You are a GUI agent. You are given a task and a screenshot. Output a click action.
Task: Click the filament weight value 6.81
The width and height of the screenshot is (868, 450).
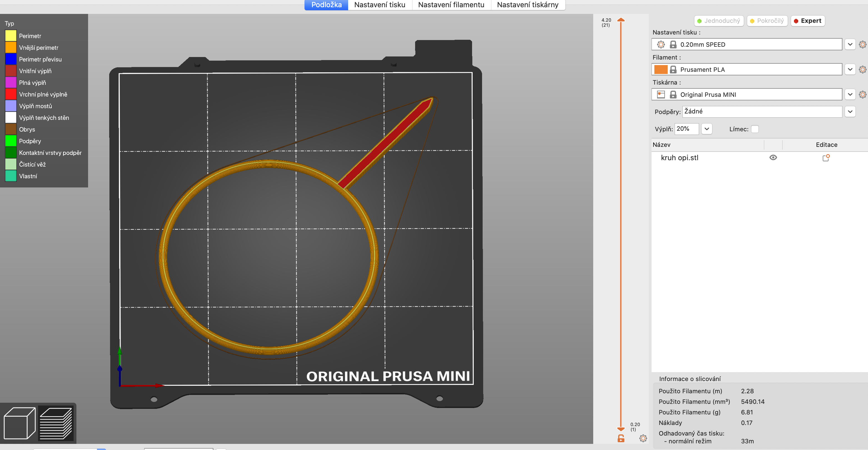[747, 412]
